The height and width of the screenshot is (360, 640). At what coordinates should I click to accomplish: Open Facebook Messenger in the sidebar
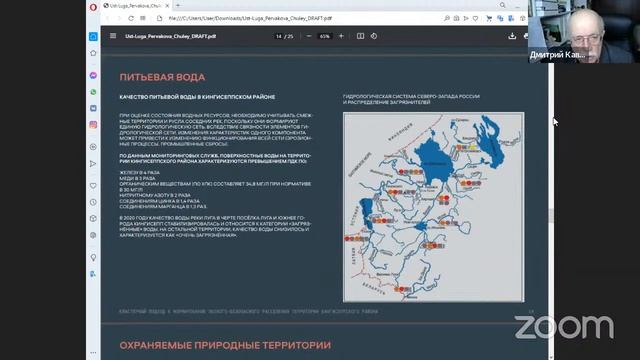click(93, 76)
